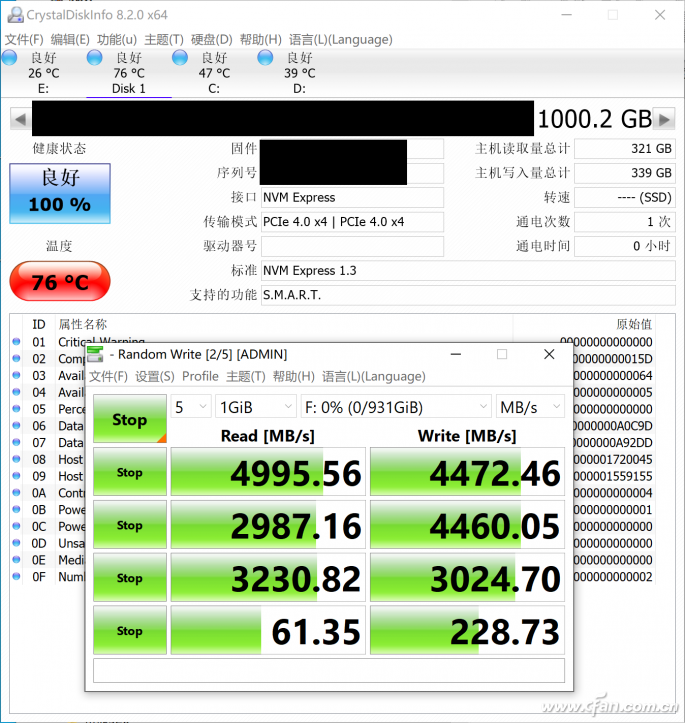
Task: Click the power-on hours 0 小时 field
Action: coord(625,246)
